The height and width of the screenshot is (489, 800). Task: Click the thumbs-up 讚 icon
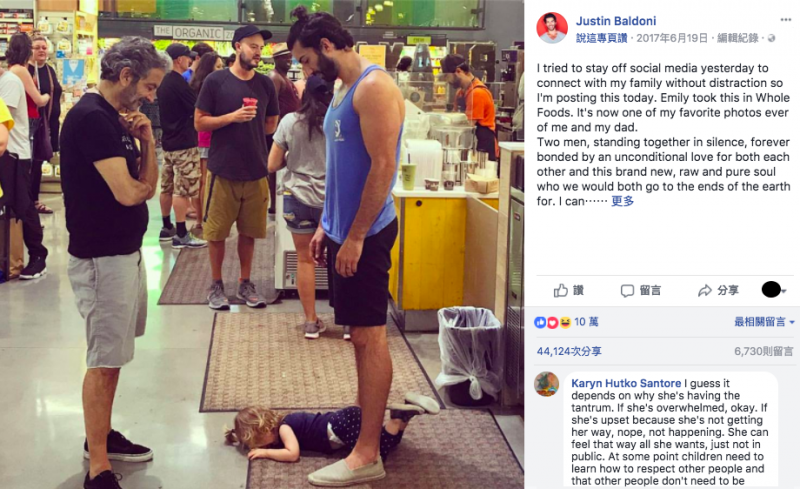click(x=561, y=290)
